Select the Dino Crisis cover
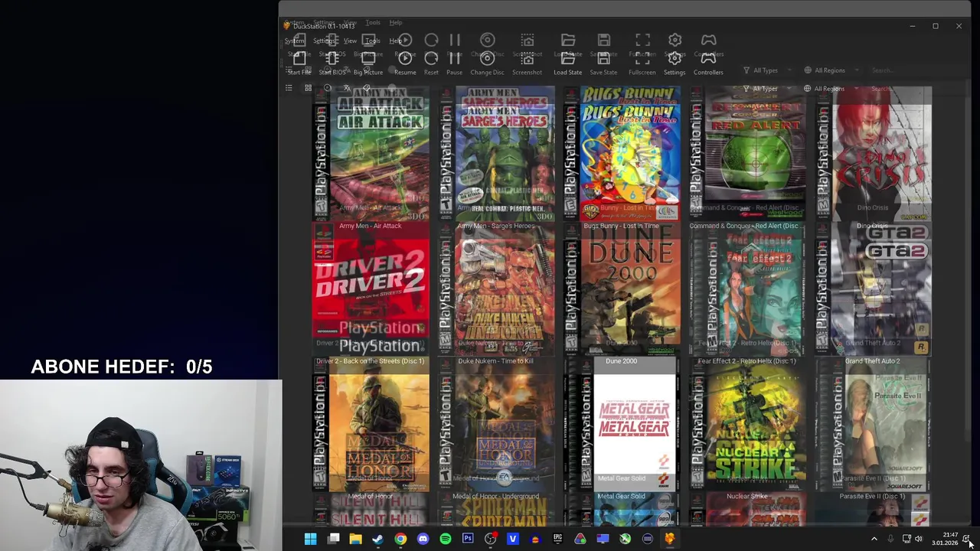The image size is (980, 551). tap(873, 163)
